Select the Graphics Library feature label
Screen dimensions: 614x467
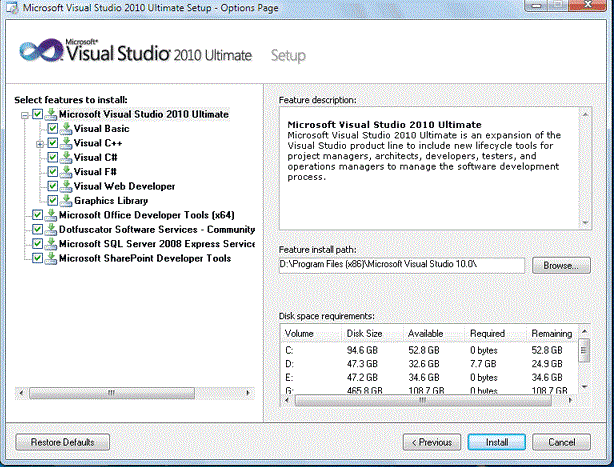(111, 201)
